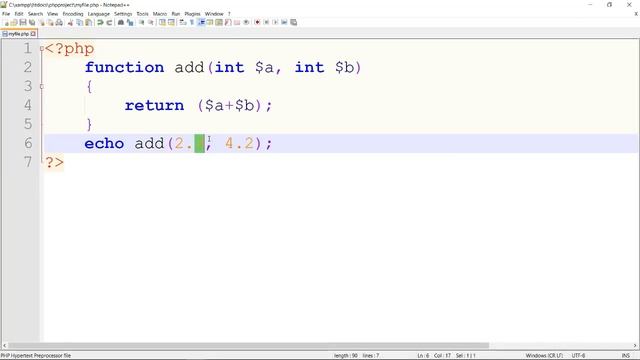Open the View menu
The height and width of the screenshot is (360, 640).
coord(52,14)
